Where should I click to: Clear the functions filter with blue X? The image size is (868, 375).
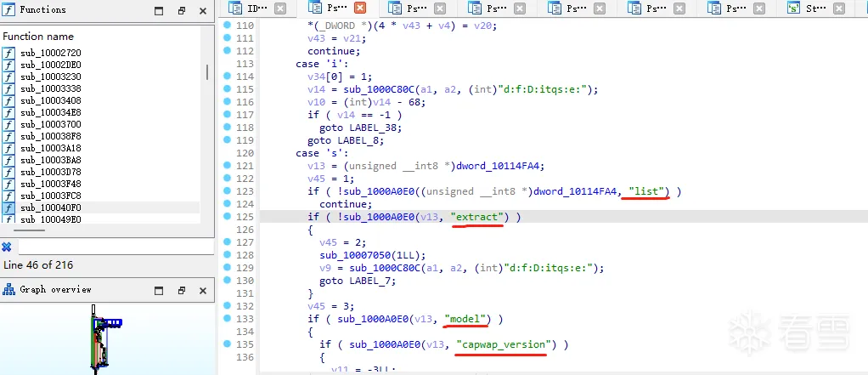click(x=7, y=247)
